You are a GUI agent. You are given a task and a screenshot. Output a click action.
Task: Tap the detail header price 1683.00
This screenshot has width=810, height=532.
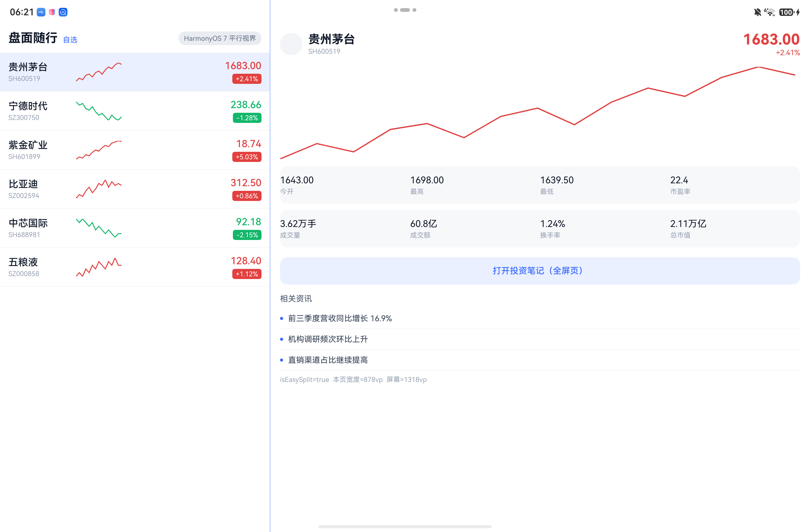[771, 39]
